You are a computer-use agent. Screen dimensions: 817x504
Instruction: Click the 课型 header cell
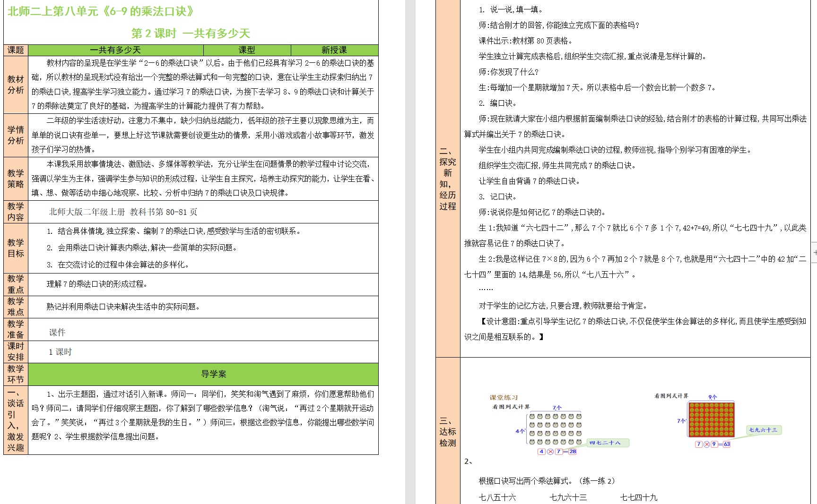[247, 50]
